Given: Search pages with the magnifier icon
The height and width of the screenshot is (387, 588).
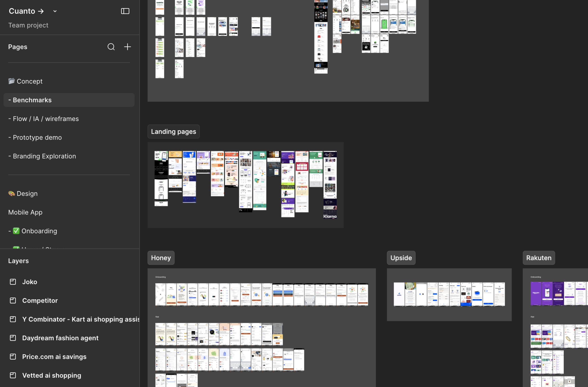Looking at the screenshot, I should 111,47.
